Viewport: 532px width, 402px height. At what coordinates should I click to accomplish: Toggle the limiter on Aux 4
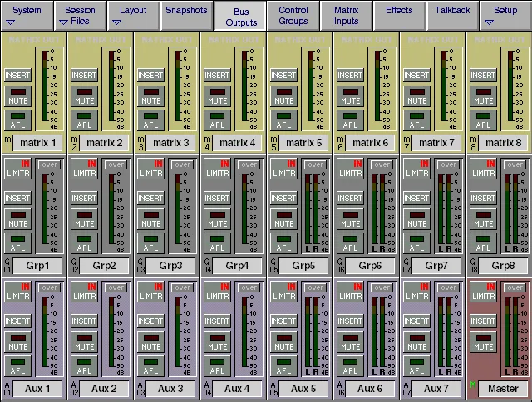[218, 292]
